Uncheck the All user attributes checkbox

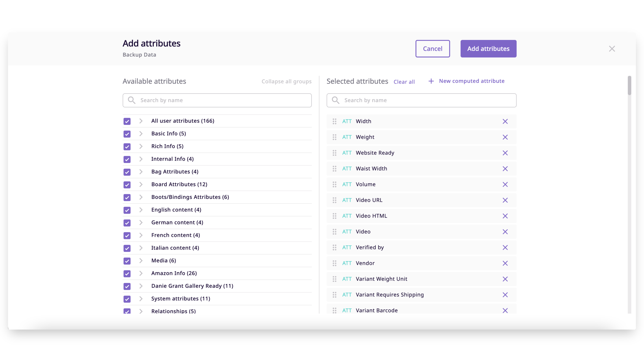(127, 121)
